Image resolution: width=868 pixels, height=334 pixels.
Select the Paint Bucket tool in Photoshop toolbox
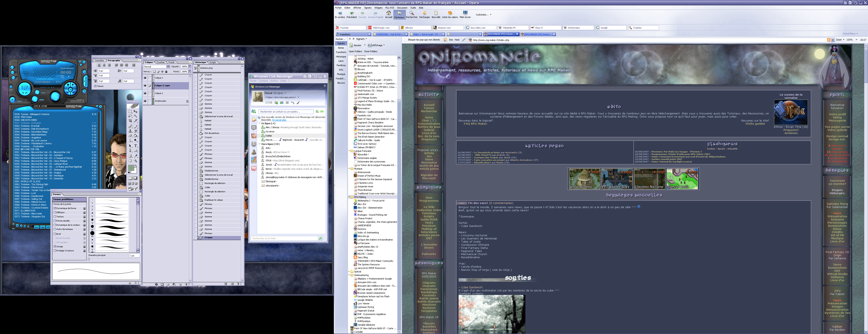point(136,136)
